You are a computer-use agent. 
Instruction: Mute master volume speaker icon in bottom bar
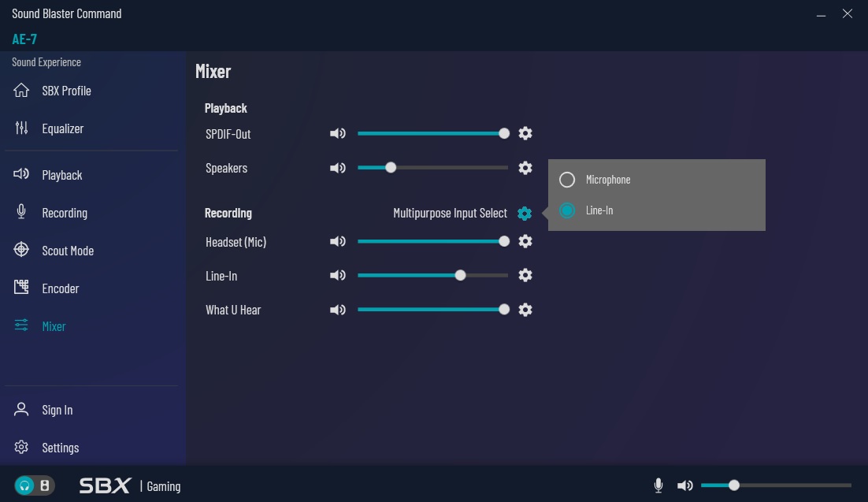[x=685, y=485]
